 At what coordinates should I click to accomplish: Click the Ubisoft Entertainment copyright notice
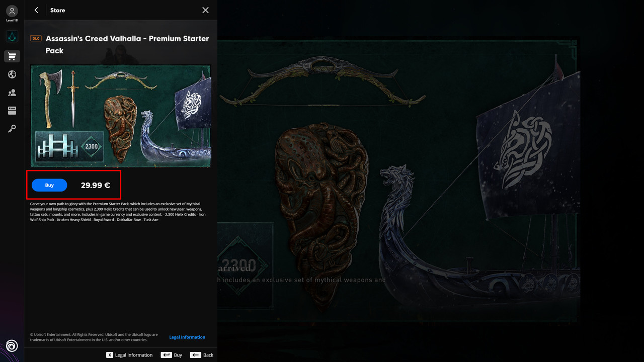tap(94, 337)
